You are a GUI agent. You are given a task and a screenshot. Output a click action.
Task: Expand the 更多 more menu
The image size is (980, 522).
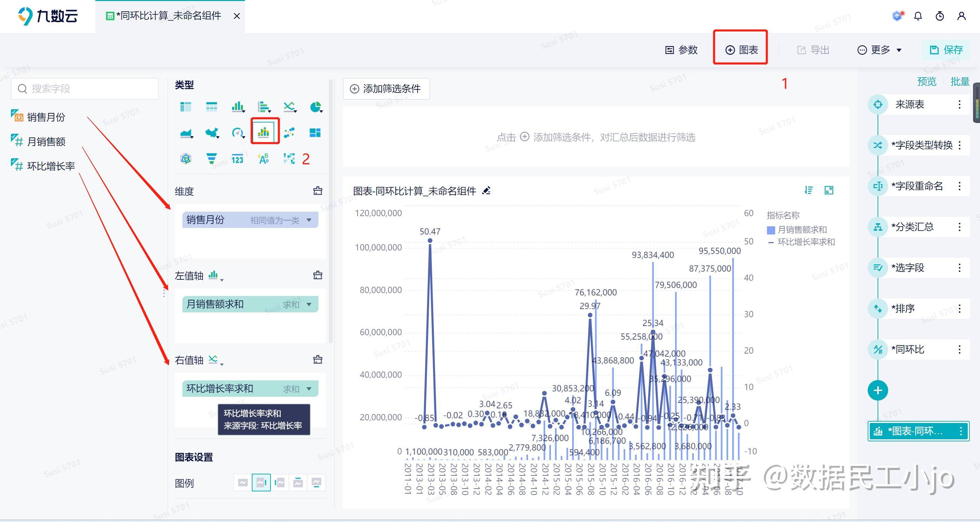coord(879,50)
